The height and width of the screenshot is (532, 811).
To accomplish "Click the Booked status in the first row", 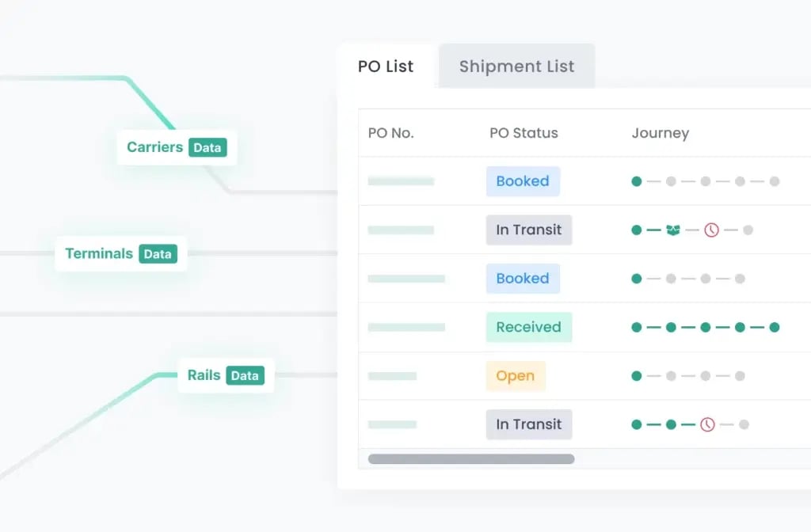I will point(523,181).
